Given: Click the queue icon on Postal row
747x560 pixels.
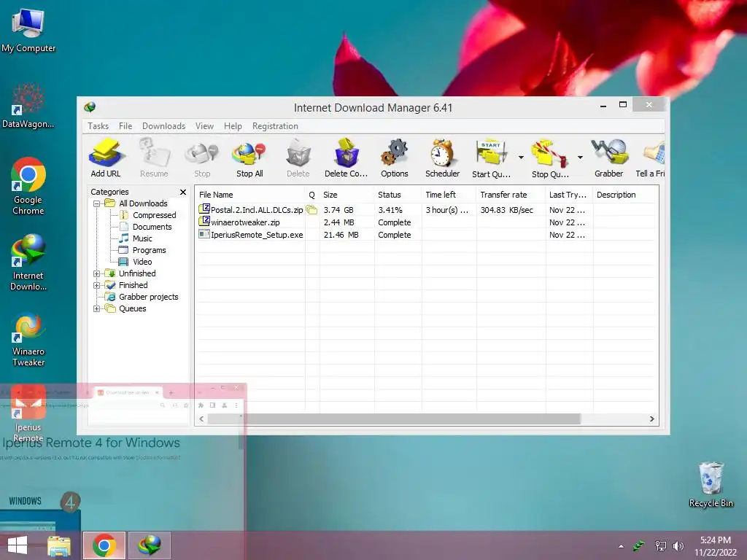Looking at the screenshot, I should [311, 209].
